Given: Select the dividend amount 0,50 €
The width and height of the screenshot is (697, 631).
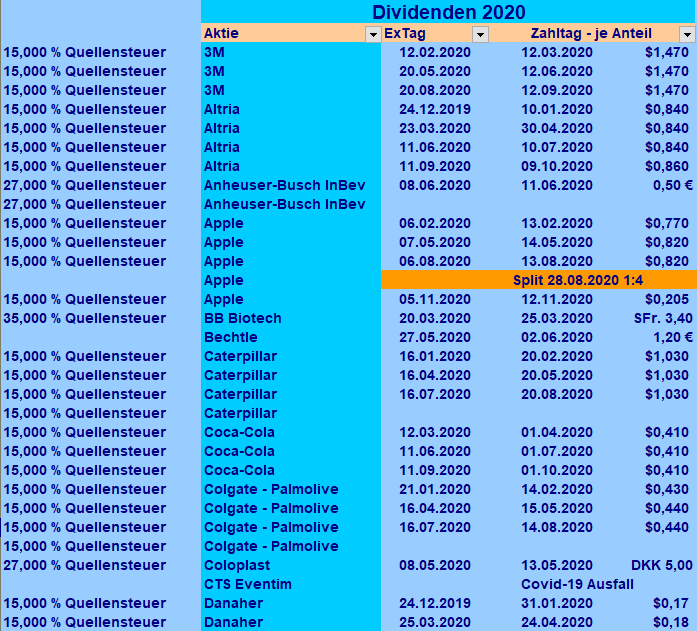Looking at the screenshot, I should click(x=673, y=185).
